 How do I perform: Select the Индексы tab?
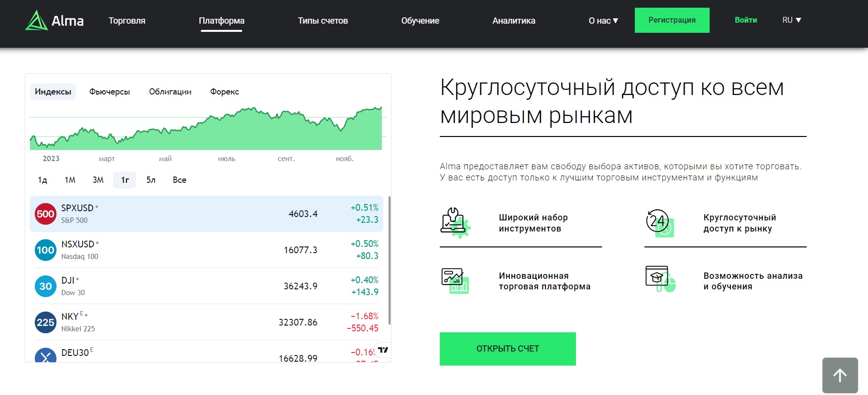coord(53,92)
